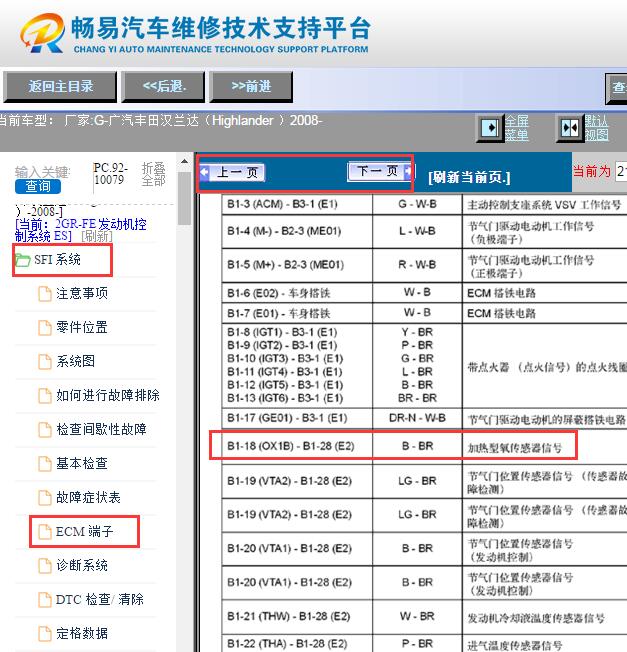Viewport: 627px width, 652px height.
Task: Click the 默认视图 link text
Action: [x=597, y=128]
